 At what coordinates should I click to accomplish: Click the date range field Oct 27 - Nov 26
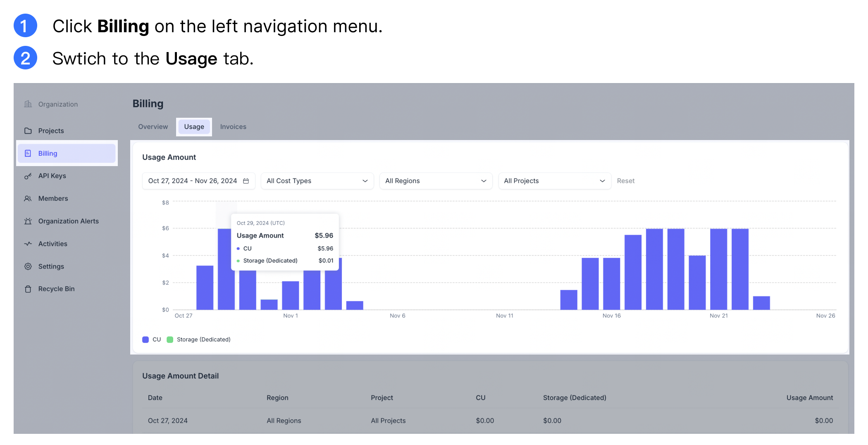193,181
